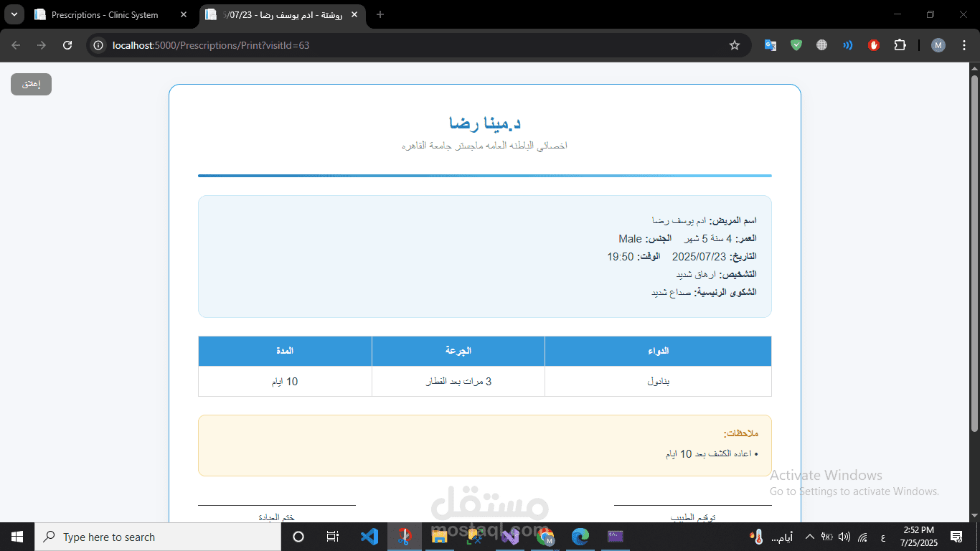Viewport: 980px width, 551px height.
Task: Click the note اعاده الكشف بعد 10 ايام
Action: pyautogui.click(x=708, y=454)
